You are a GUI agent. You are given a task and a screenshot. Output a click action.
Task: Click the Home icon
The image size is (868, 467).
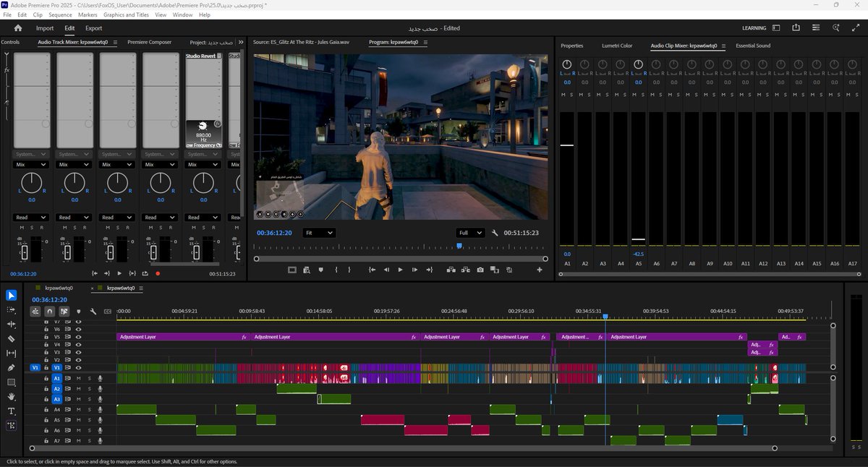pyautogui.click(x=17, y=28)
